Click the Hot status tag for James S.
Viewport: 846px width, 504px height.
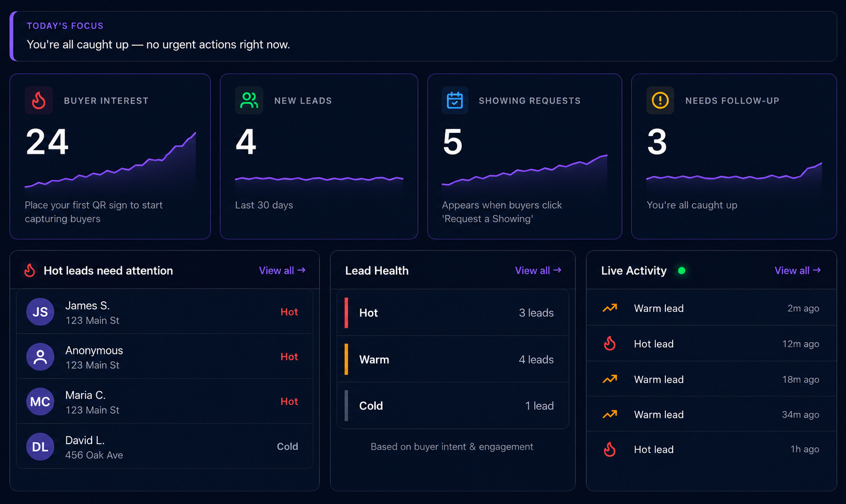289,312
